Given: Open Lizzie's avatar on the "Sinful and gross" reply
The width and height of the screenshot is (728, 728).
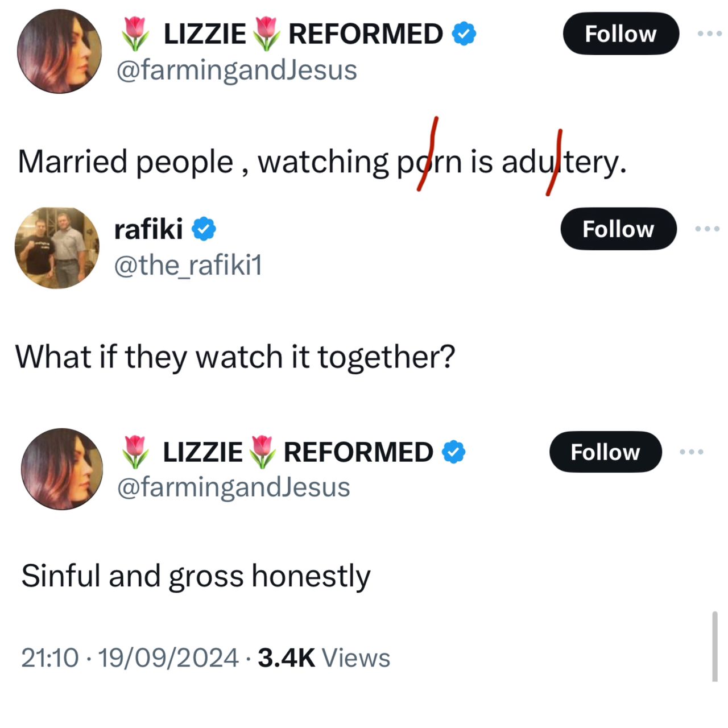Looking at the screenshot, I should coord(62,469).
